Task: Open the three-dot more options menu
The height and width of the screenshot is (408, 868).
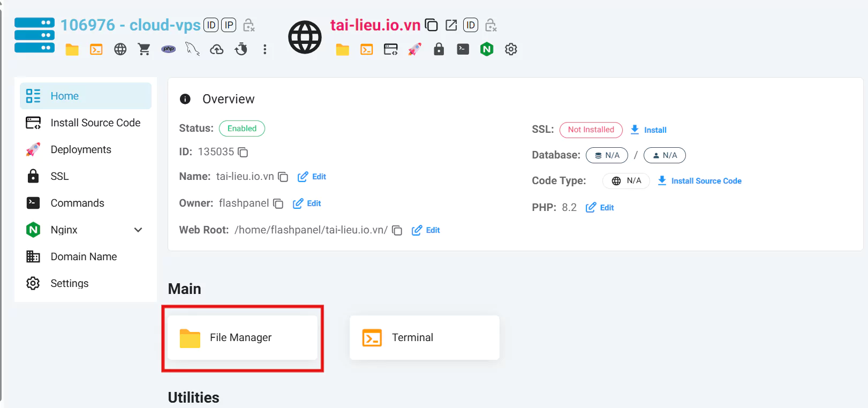Action: coord(265,49)
